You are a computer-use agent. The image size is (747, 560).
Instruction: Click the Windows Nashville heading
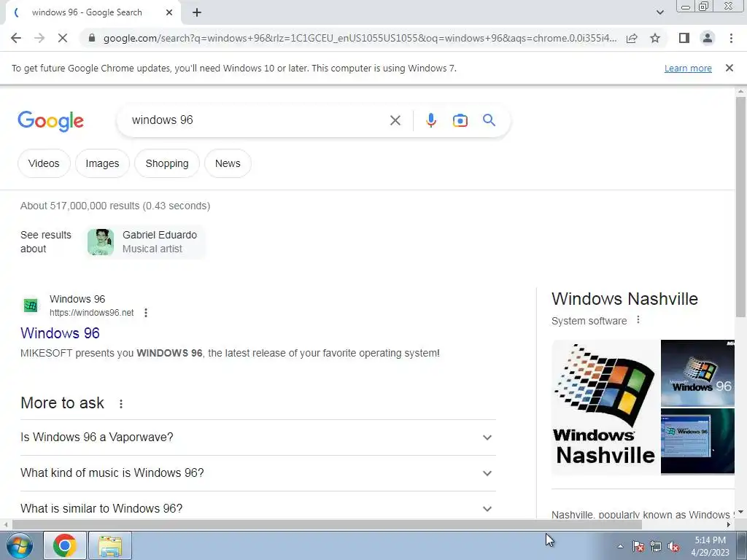click(x=624, y=298)
